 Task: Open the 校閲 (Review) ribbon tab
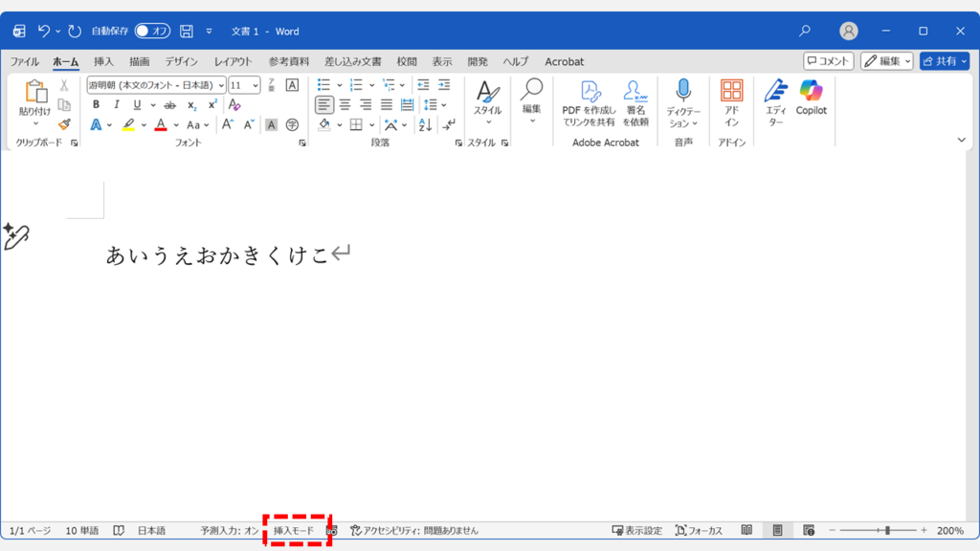(x=406, y=61)
